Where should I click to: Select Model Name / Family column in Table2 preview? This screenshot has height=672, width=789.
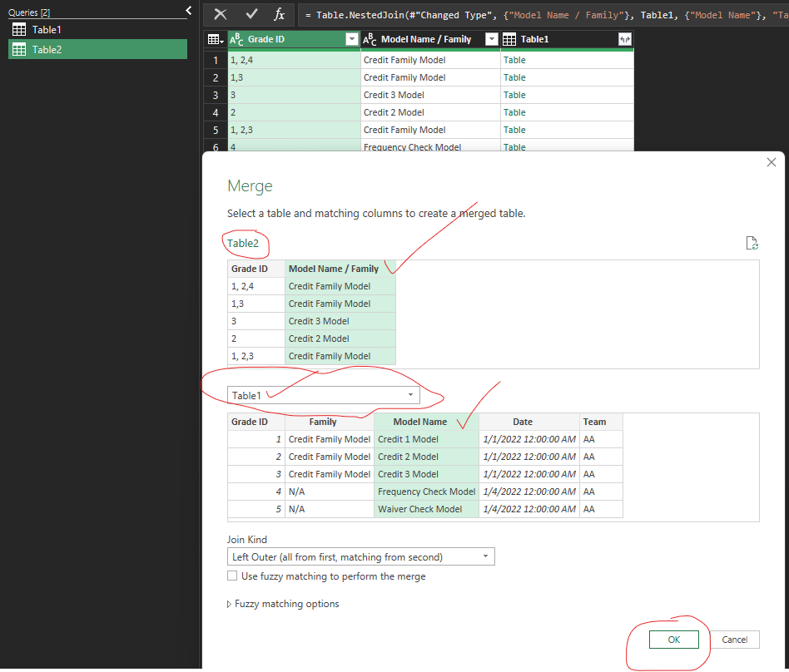(x=340, y=269)
